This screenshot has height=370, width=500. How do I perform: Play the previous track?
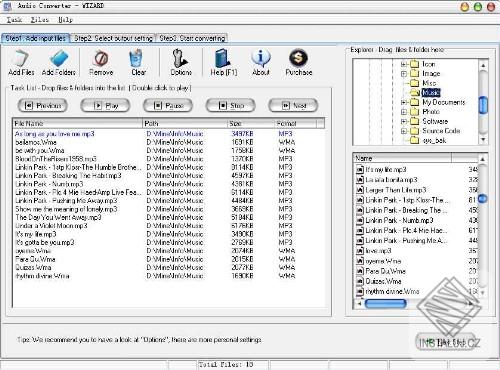(42, 106)
